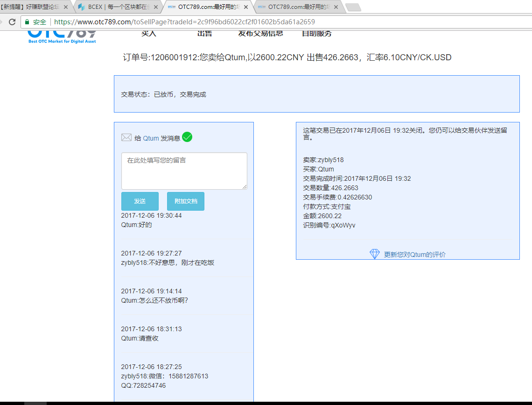Click the secure lock icon in the address bar

[27, 21]
